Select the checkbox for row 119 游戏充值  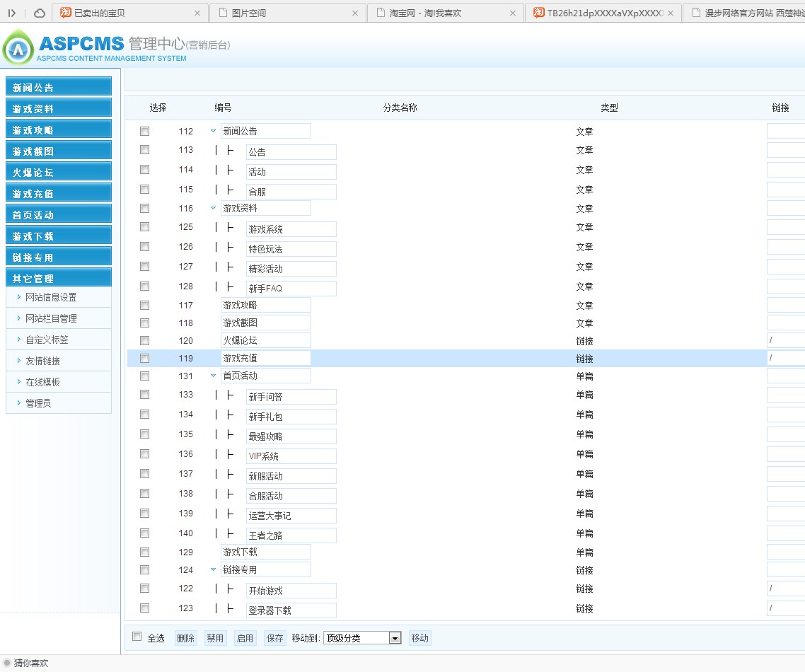[145, 359]
